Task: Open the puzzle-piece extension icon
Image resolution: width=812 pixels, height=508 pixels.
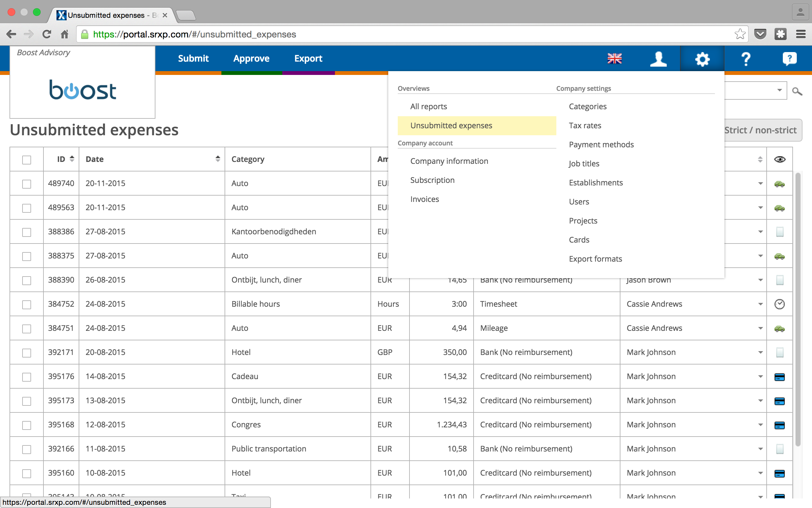Action: (x=781, y=34)
